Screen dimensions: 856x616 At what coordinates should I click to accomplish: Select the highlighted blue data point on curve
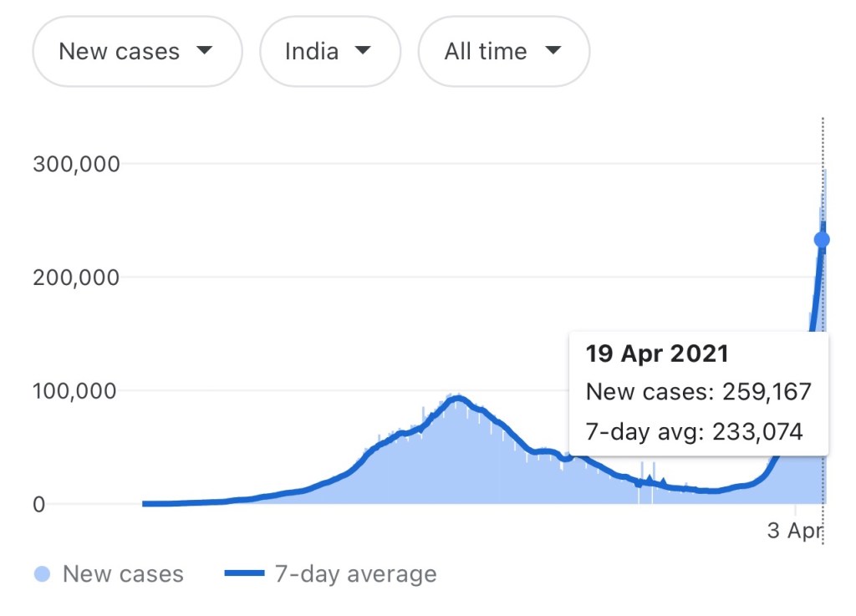click(x=822, y=240)
